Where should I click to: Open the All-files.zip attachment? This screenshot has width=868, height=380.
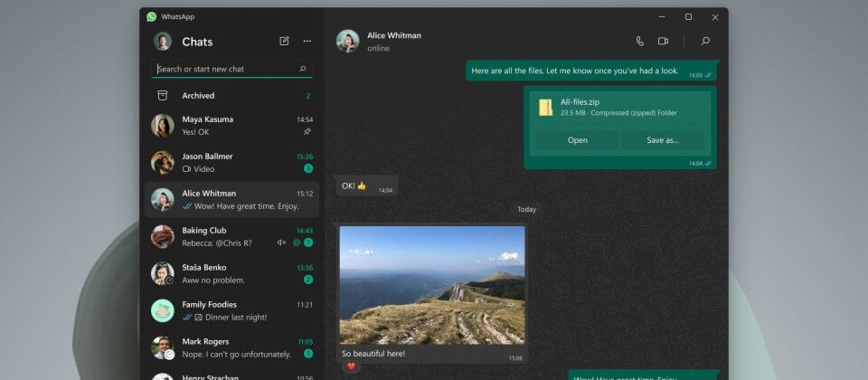[578, 140]
